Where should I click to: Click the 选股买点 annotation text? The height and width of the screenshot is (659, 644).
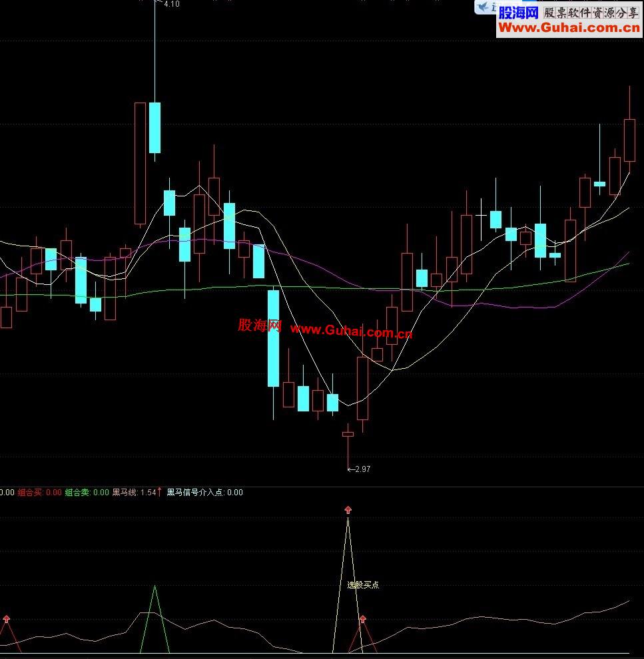point(363,584)
